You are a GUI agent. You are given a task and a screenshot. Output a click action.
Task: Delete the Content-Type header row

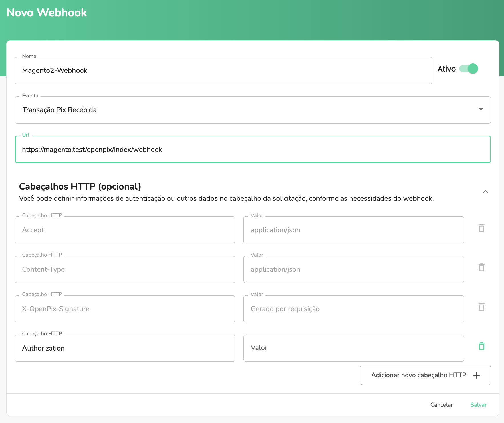(482, 267)
